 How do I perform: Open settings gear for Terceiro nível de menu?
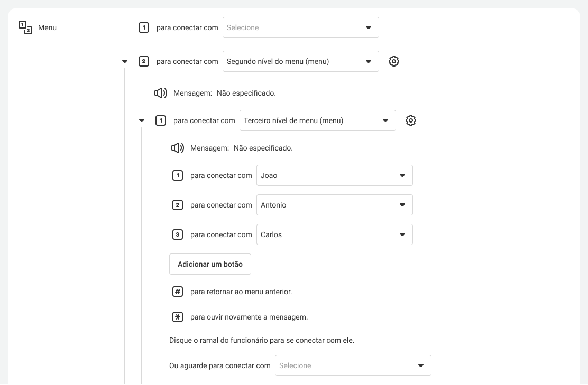(x=411, y=120)
